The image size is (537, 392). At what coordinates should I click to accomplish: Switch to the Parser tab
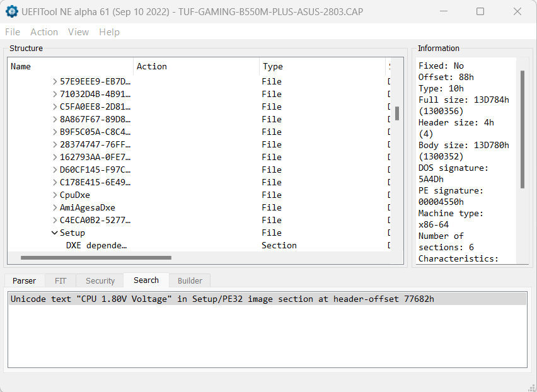tap(25, 280)
